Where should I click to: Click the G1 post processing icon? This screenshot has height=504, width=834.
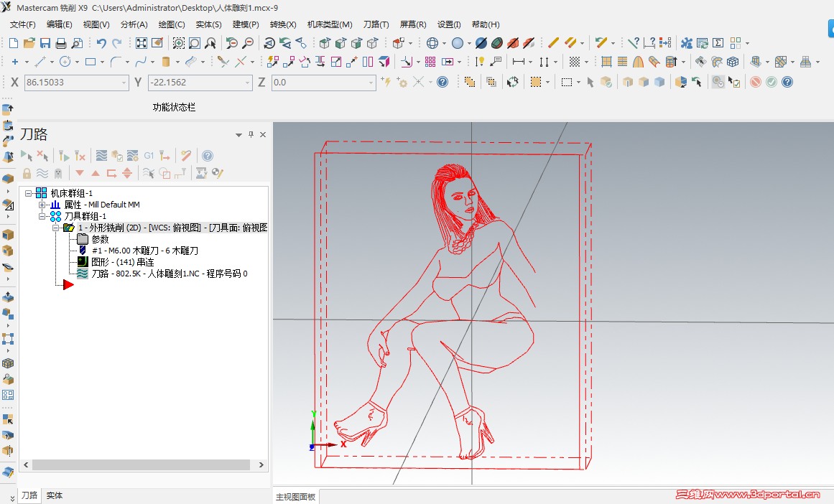pyautogui.click(x=149, y=156)
